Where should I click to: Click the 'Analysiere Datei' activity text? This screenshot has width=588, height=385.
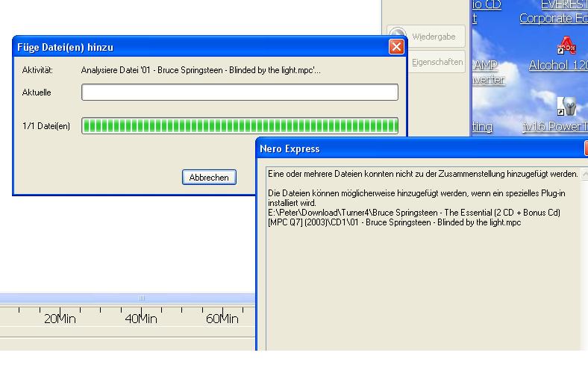click(201, 70)
